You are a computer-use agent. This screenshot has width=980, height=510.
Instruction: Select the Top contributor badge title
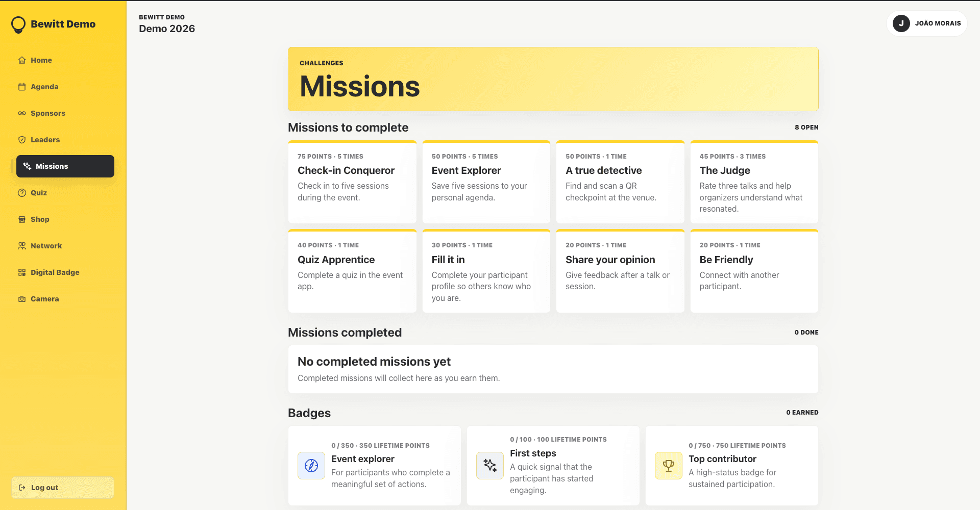pyautogui.click(x=722, y=459)
